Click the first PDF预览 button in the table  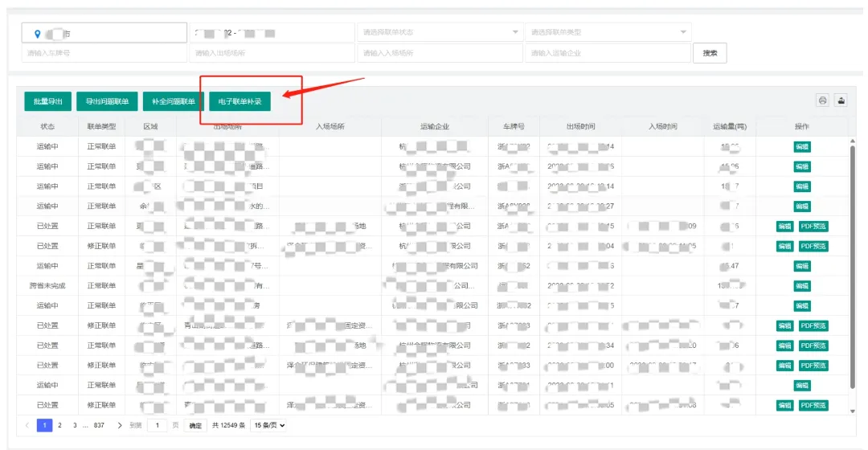(x=813, y=227)
